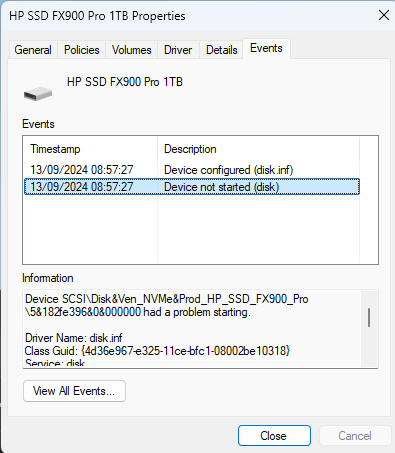Open the Policies tab
Viewport: 395px width, 453px height.
tap(82, 50)
